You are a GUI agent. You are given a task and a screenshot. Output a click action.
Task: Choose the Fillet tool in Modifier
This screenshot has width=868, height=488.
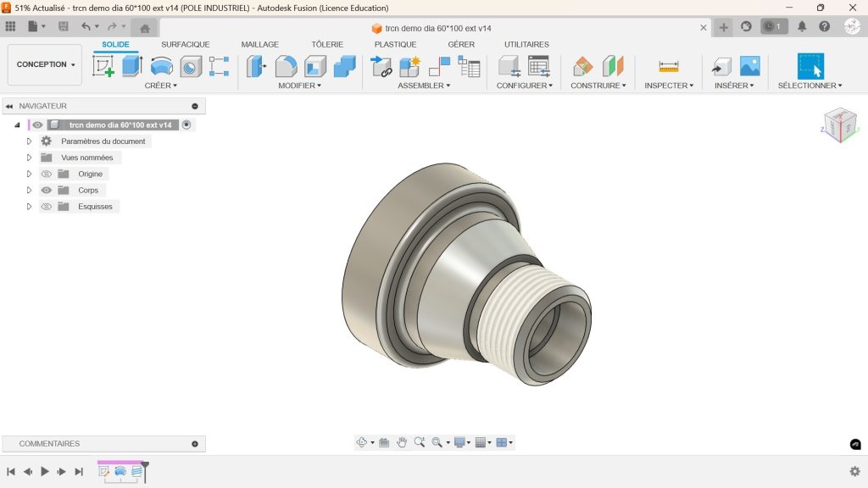(287, 66)
